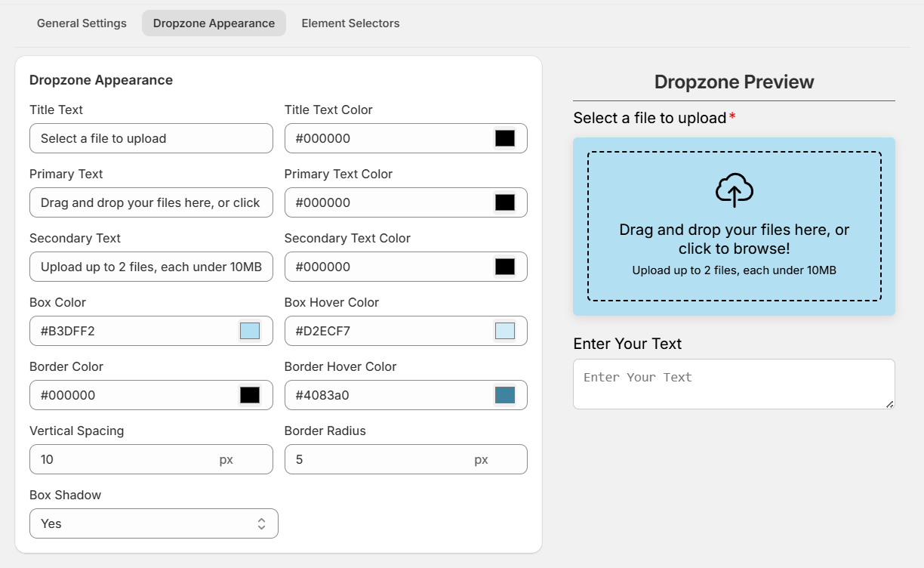
Task: Open the Secondary Text Color swatch
Action: (x=505, y=267)
